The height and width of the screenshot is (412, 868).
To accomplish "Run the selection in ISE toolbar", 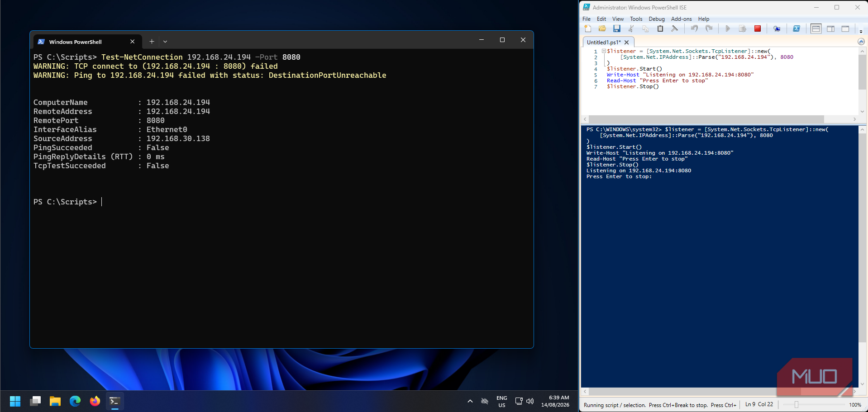I will [x=742, y=29].
